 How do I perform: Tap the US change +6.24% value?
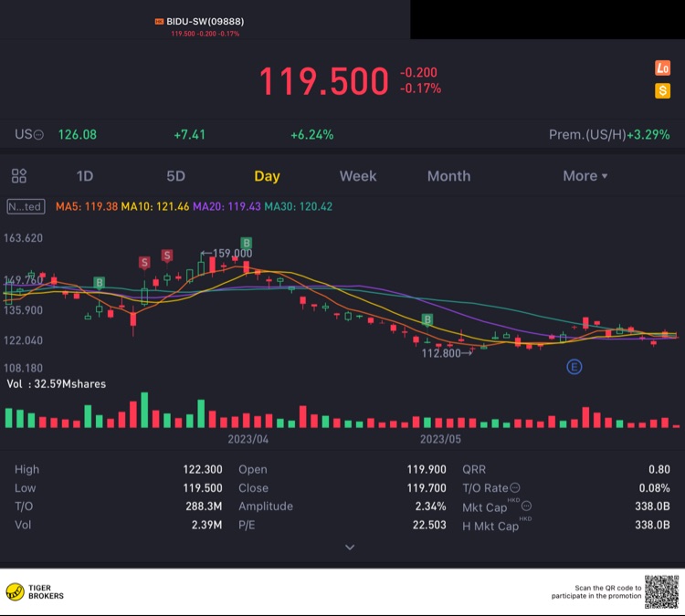pos(312,134)
